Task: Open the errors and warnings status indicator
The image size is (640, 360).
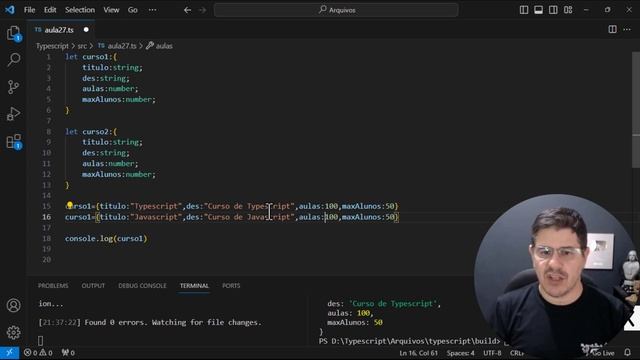Action: [38, 353]
